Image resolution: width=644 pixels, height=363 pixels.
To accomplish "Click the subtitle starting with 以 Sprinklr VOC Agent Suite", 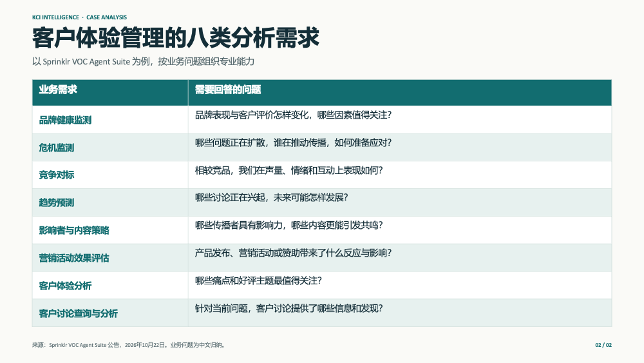I will click(143, 62).
